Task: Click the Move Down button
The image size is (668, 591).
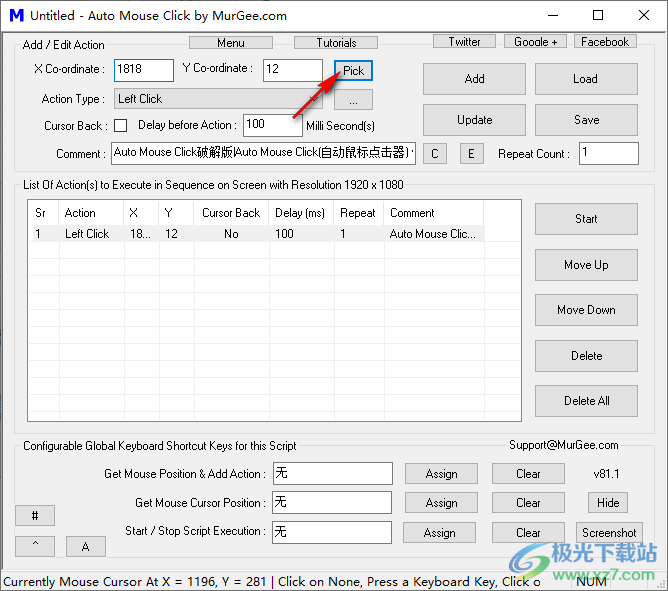Action: point(586,310)
